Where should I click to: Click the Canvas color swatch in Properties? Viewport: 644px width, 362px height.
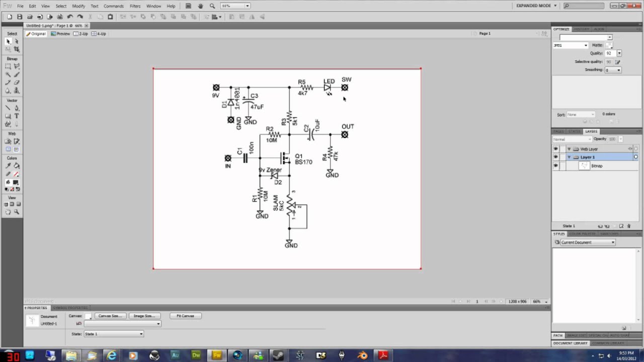click(88, 316)
